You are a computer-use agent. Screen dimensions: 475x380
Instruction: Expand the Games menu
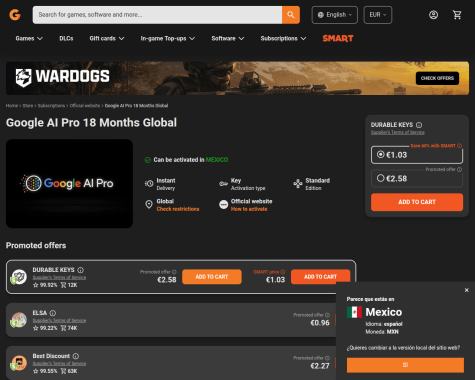29,39
